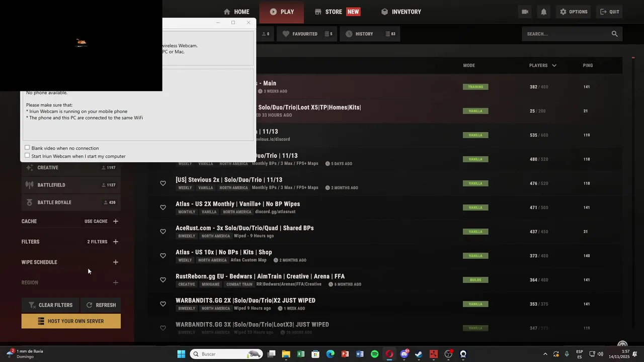Open the camera icon in top bar
Viewport: 644px width, 362px height.
(525, 12)
